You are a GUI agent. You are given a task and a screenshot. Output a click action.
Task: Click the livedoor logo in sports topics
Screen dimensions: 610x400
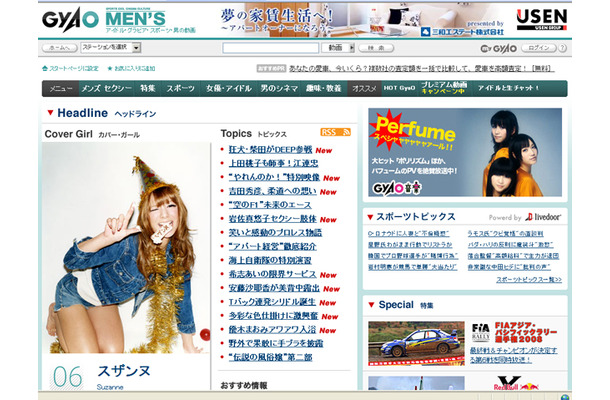[543, 217]
